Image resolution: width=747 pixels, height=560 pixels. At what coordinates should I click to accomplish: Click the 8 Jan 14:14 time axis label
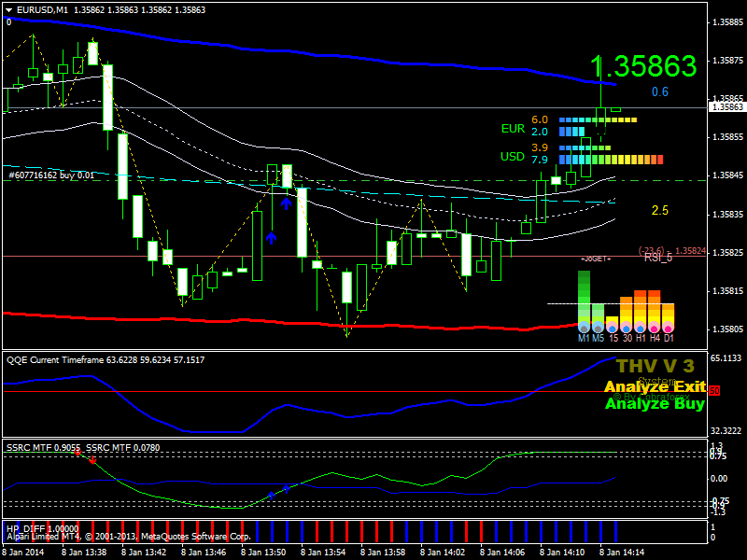coord(622,553)
